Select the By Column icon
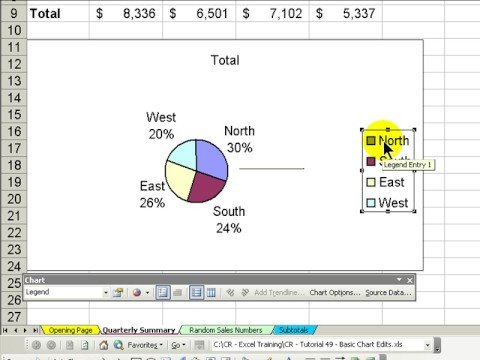Screen dimensions: 480x360 click(x=211, y=293)
